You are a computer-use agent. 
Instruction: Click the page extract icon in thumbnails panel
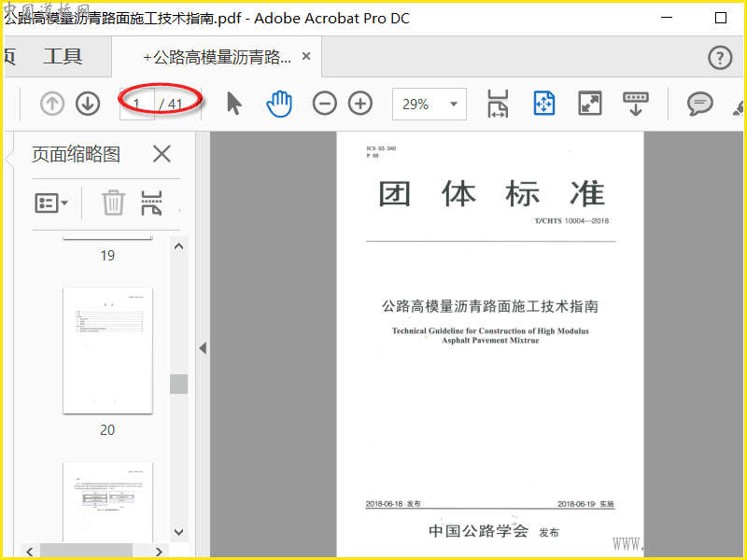(x=151, y=203)
